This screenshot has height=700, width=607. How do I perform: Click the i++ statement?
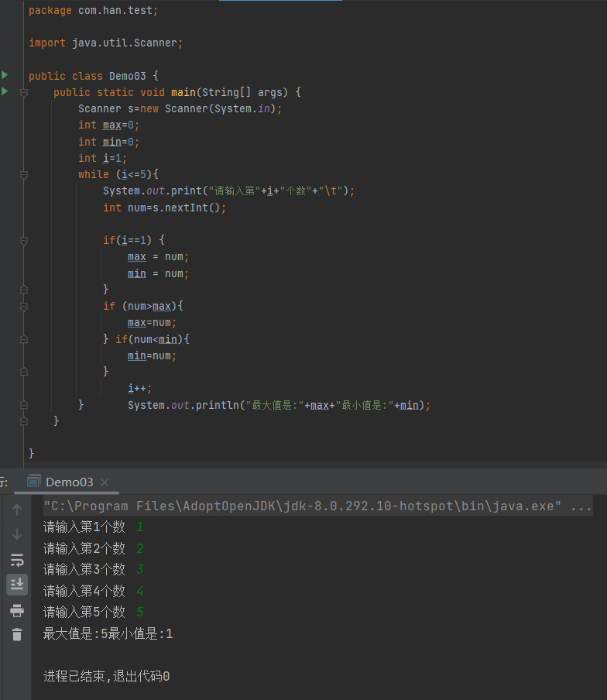(139, 389)
